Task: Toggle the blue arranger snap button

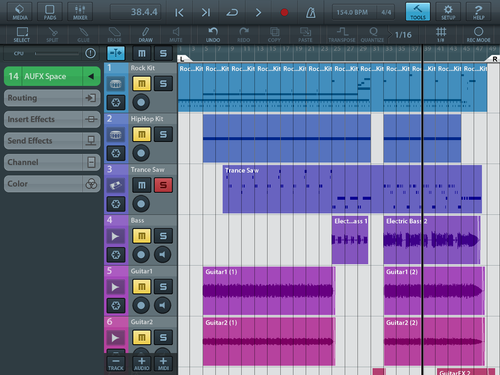Action: tap(116, 53)
